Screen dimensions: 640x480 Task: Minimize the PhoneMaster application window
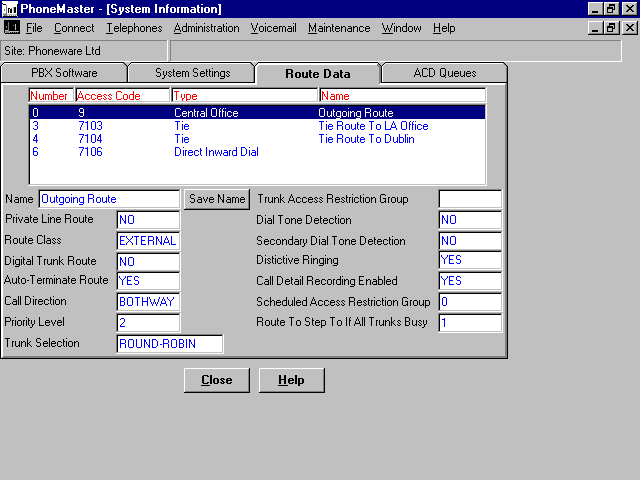596,9
